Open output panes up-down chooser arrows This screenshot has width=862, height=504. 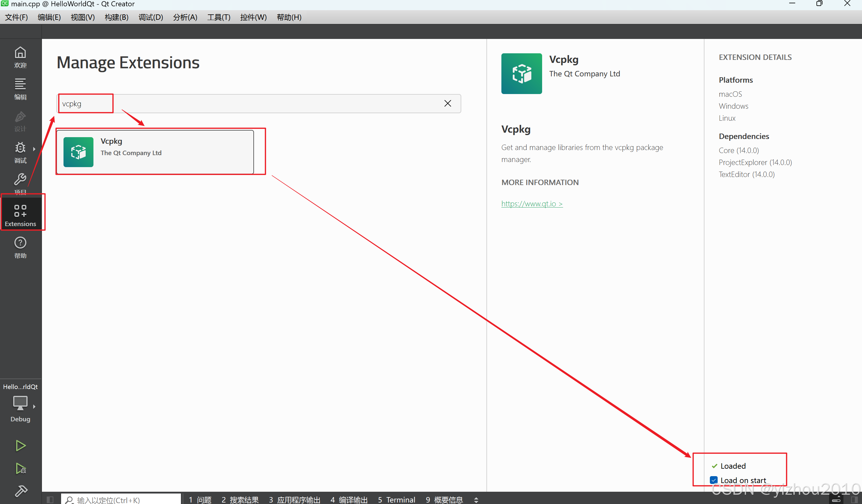point(476,500)
